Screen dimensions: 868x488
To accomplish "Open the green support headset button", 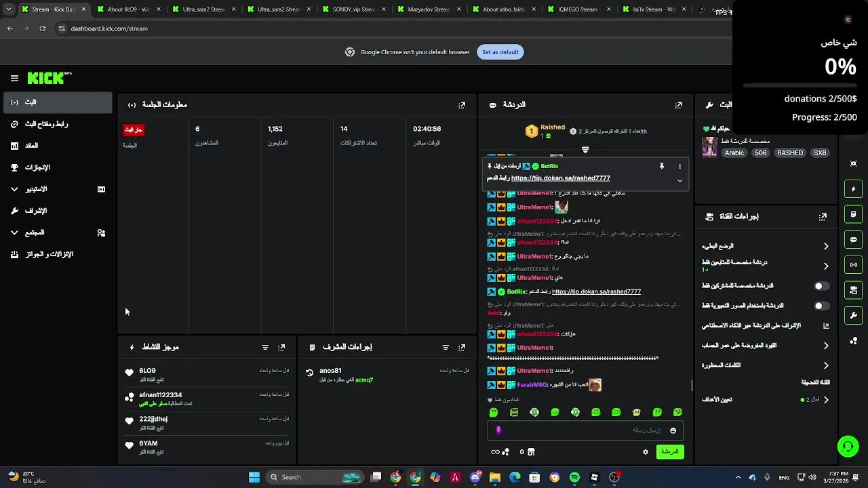I will pos(848,446).
